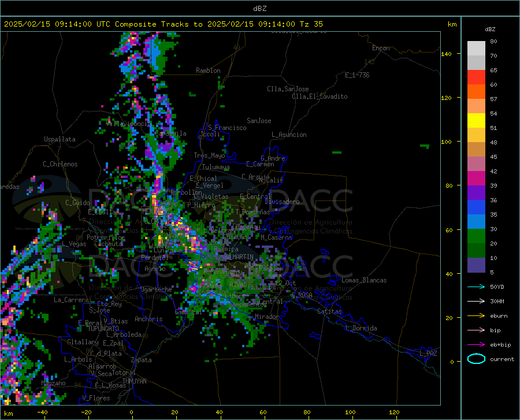This screenshot has width=520, height=420.
Task: Select the red 60-65 dBZ legend swatch
Action: [476, 77]
